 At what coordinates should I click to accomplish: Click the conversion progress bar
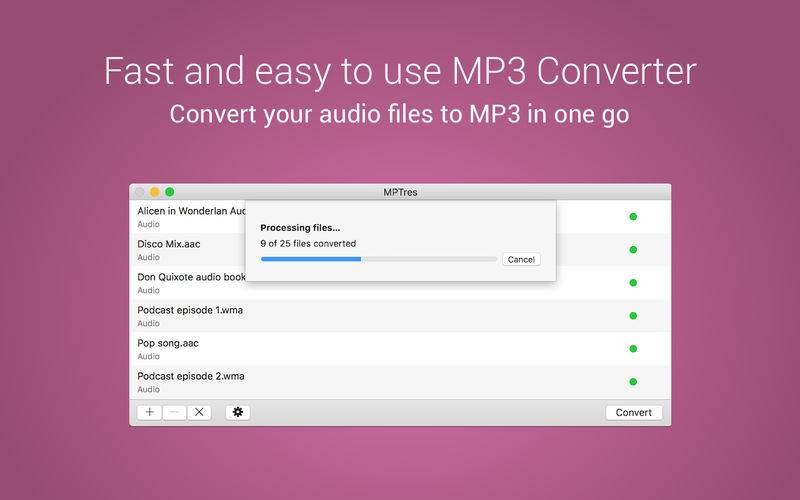(x=379, y=259)
